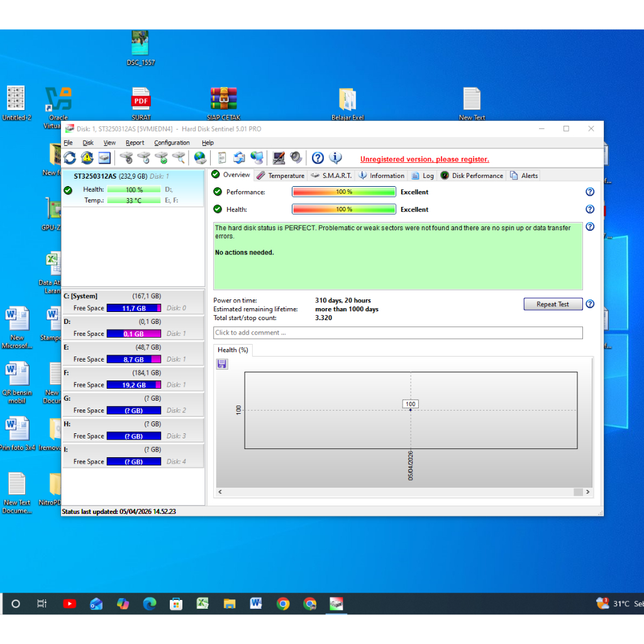Click the Refresh disk status toolbar icon
Screen dimensions: 644x644
(x=70, y=158)
